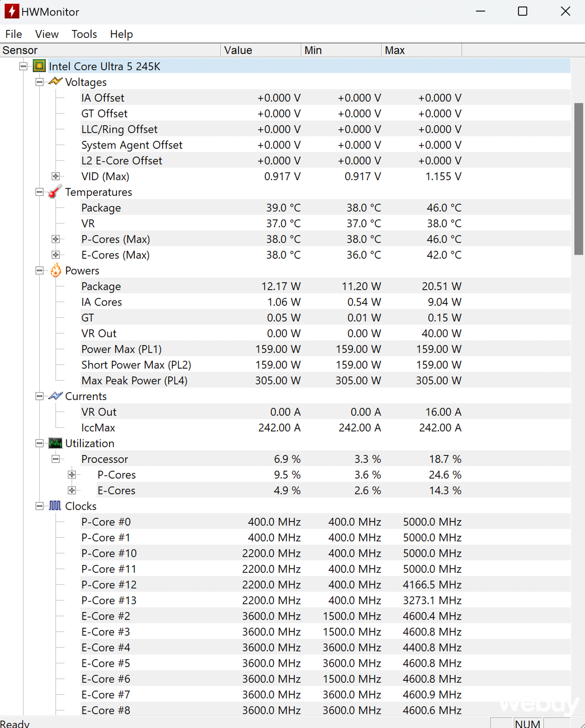Click the Clocks waveform icon
This screenshot has height=728, width=585.
point(55,505)
